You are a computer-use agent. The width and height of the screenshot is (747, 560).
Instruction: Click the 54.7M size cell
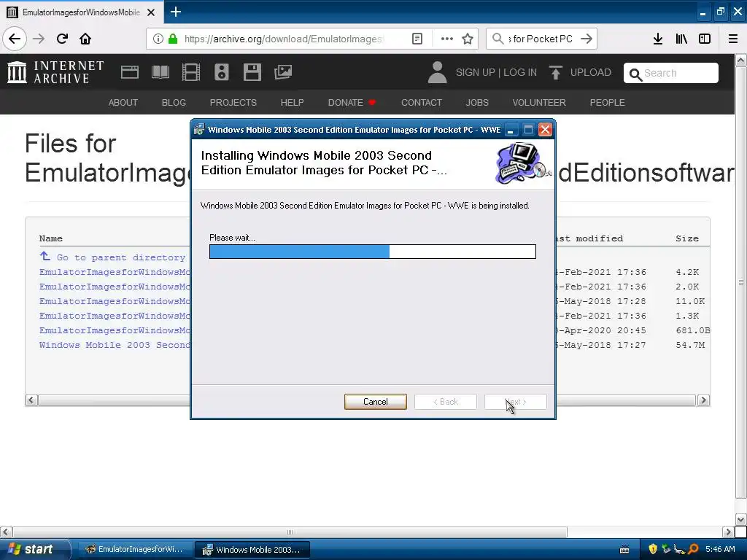point(690,345)
